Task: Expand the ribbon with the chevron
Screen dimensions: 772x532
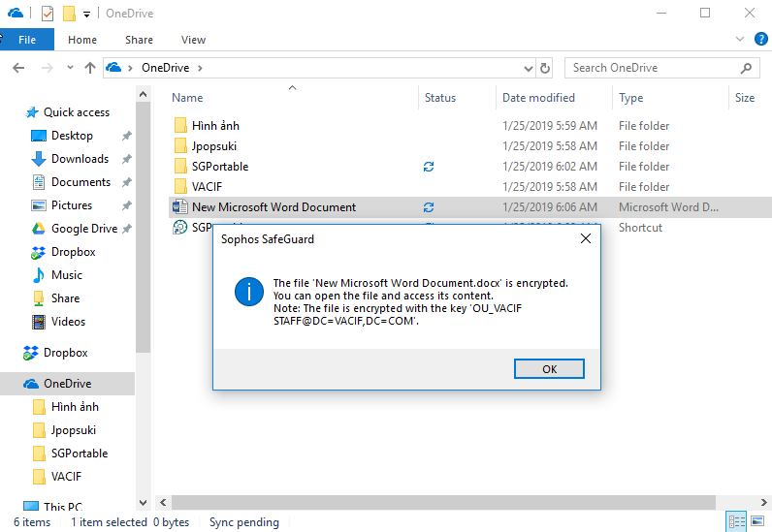Action: click(x=739, y=39)
